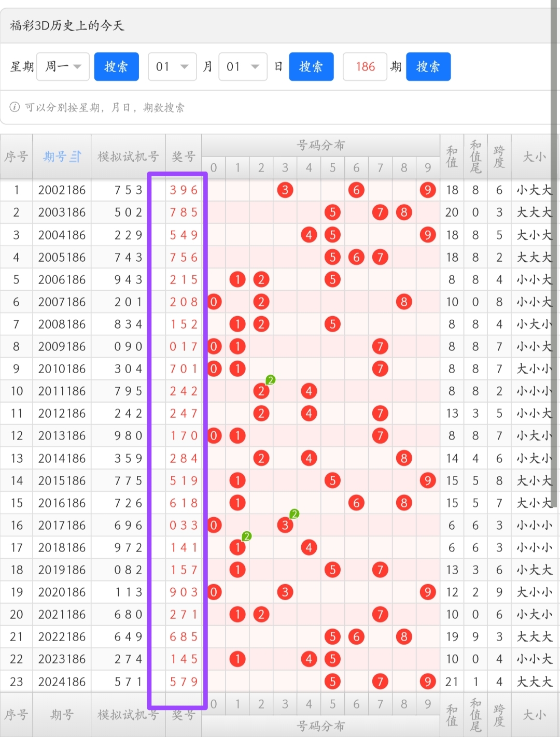Click prize number 5 7 9 in row 2024186
Screen dimensions: 560x737
pyautogui.click(x=184, y=682)
